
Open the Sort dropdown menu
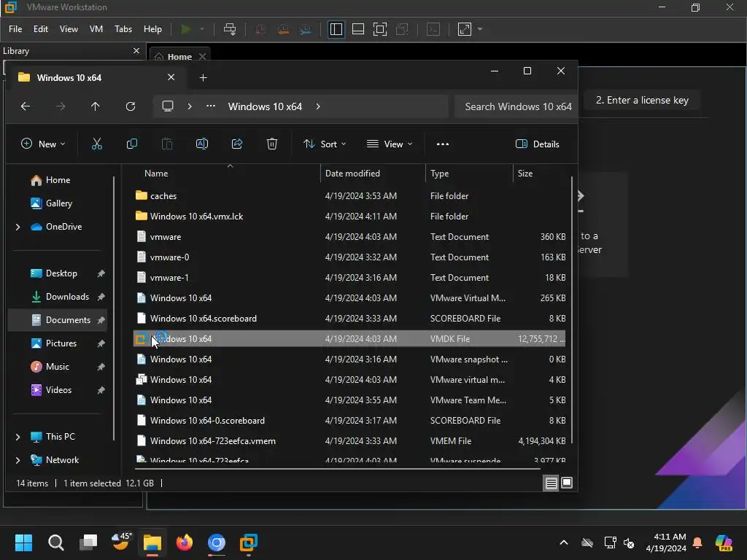(x=325, y=144)
